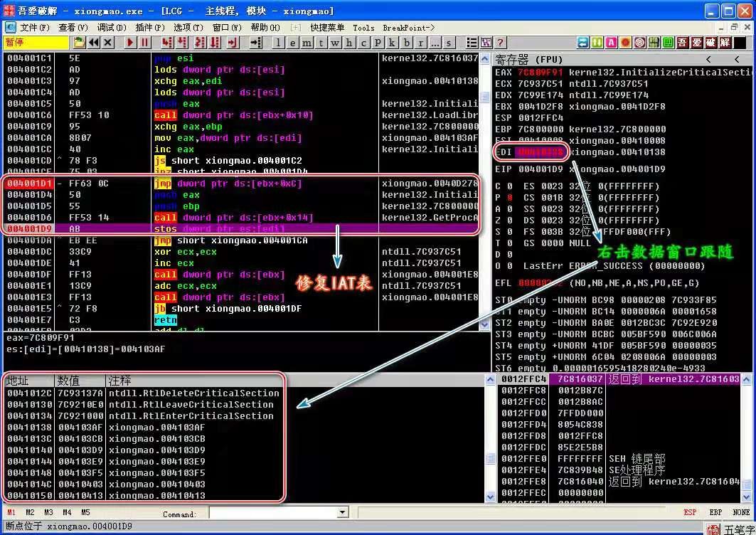Image resolution: width=756 pixels, height=535 pixels.
Task: Open a file with the folder icon
Action: [79, 43]
